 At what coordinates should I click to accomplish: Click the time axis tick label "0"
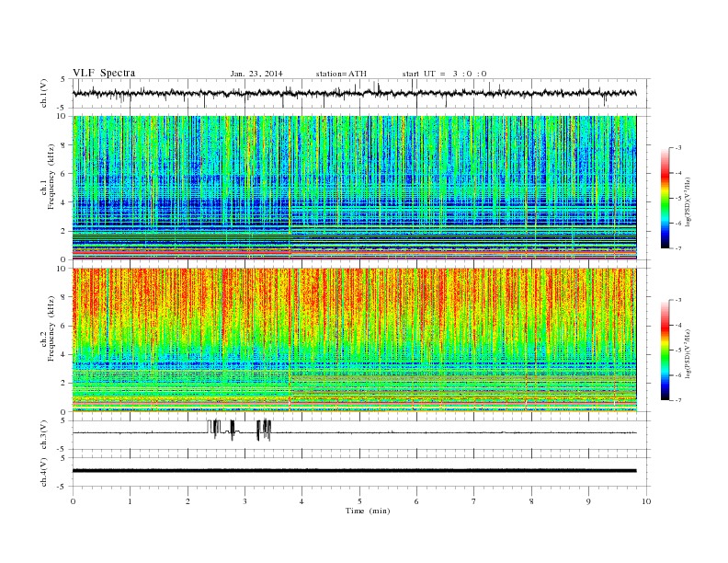point(73,501)
